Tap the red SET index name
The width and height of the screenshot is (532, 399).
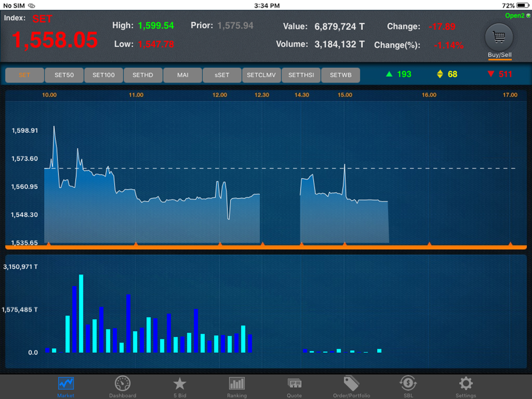(x=42, y=19)
